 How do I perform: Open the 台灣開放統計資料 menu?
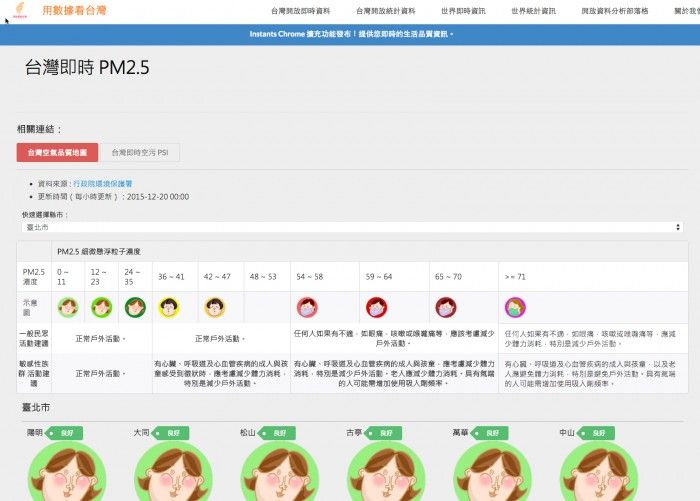coord(386,11)
